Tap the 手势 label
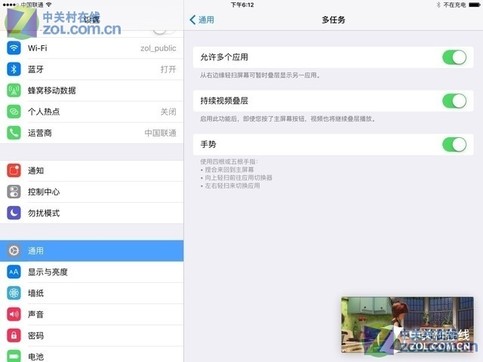 (208, 145)
